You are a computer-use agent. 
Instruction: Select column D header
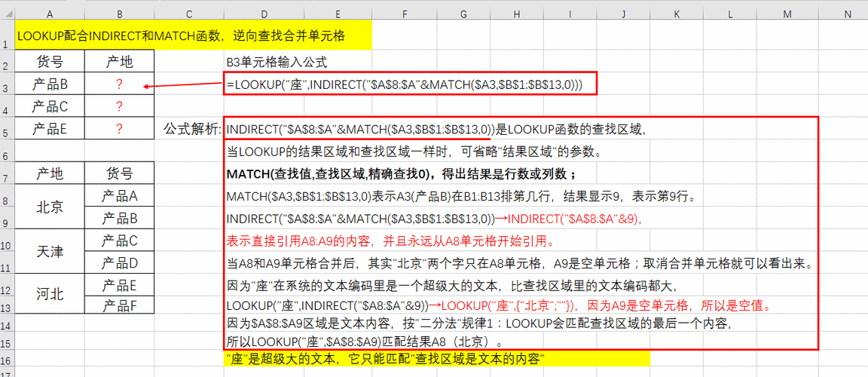264,14
